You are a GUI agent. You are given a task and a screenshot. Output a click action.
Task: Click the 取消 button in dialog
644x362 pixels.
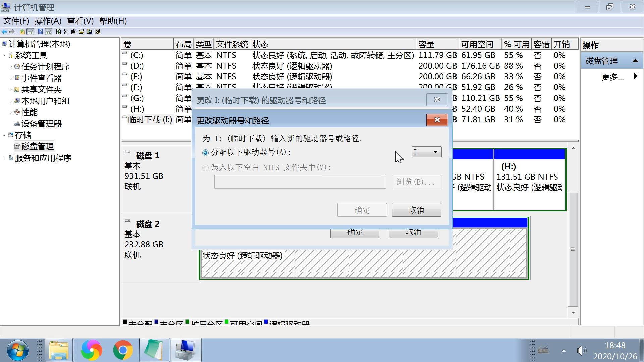pyautogui.click(x=416, y=210)
